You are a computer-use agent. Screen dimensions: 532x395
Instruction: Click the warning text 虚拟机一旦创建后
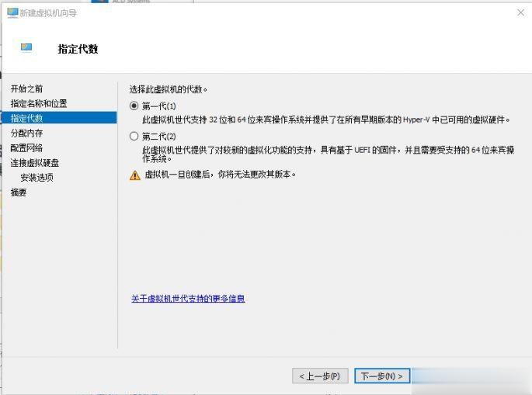[x=221, y=175]
